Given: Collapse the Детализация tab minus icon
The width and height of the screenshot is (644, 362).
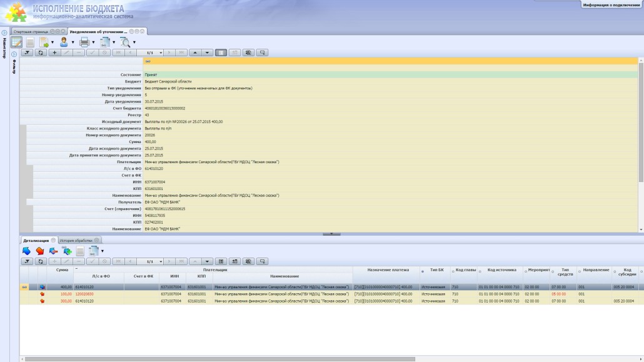Looking at the screenshot, I should [53, 240].
